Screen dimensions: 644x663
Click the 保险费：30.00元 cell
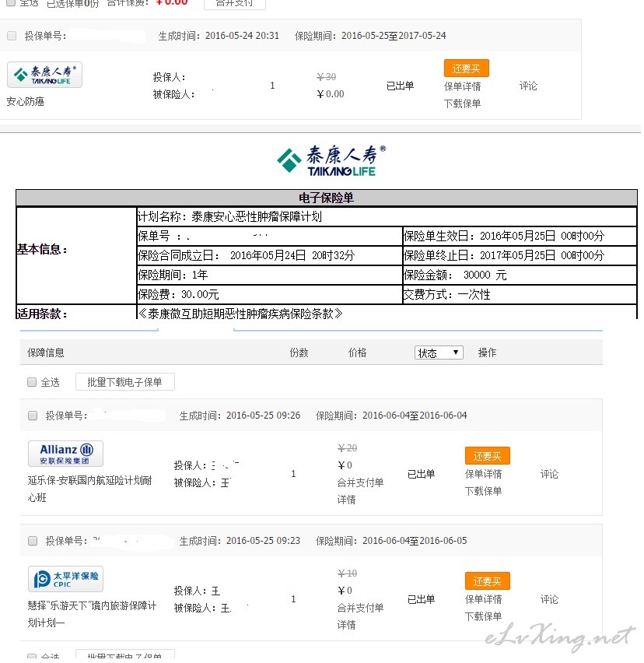pos(270,294)
